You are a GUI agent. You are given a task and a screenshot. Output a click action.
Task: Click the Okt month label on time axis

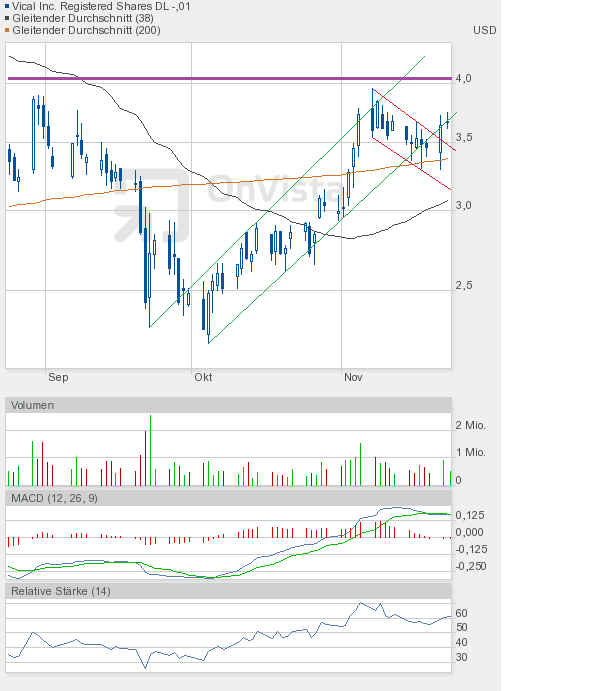[203, 377]
